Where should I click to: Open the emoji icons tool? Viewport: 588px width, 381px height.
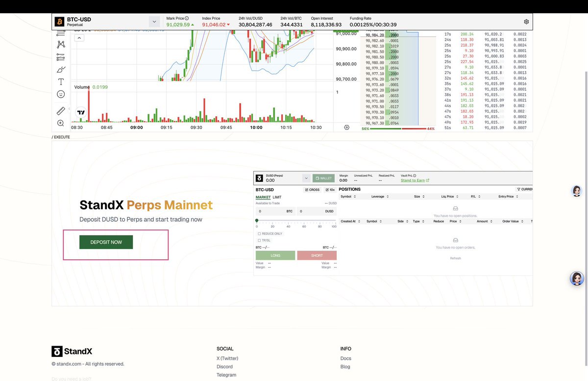click(61, 94)
